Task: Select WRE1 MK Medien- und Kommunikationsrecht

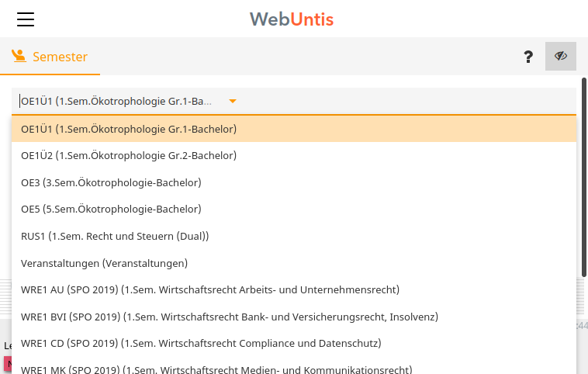Action: [x=216, y=369]
